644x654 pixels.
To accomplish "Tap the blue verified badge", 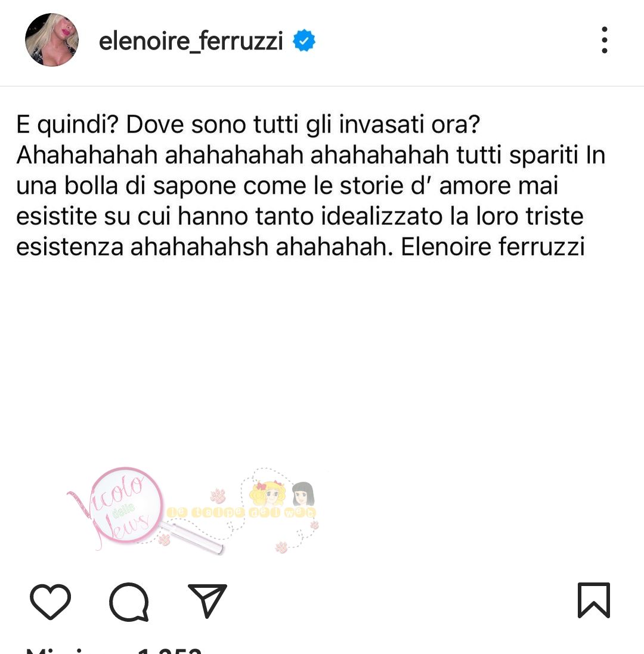I will click(304, 41).
